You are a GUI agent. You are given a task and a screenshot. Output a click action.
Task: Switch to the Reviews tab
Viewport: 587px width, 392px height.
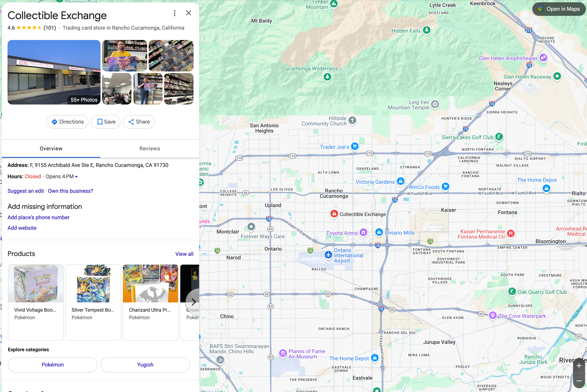pos(150,148)
